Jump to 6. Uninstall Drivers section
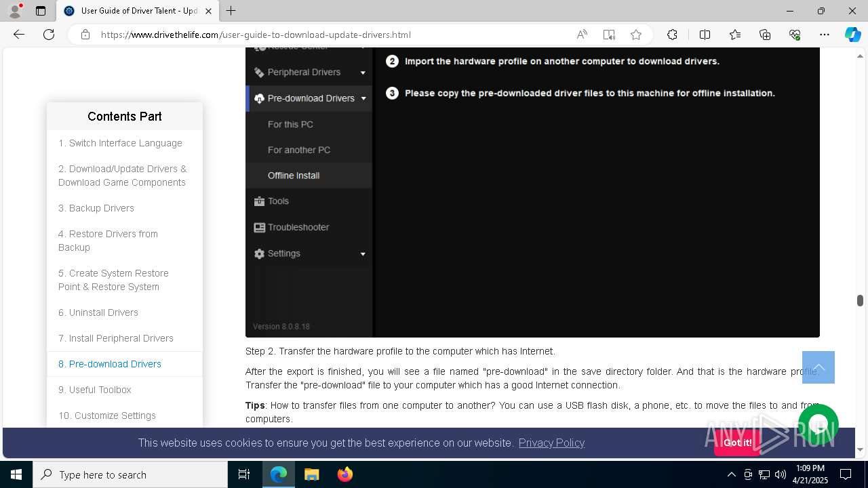 pyautogui.click(x=98, y=312)
